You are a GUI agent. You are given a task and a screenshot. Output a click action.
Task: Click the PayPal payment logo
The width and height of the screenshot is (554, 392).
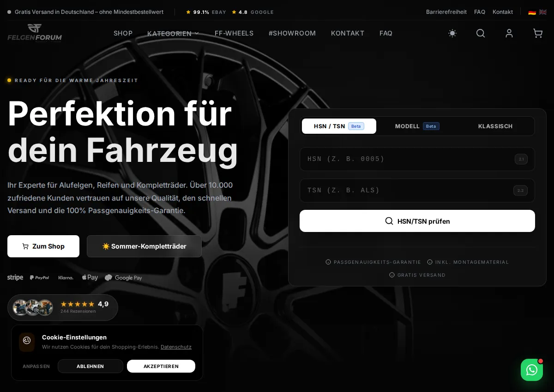click(x=39, y=278)
